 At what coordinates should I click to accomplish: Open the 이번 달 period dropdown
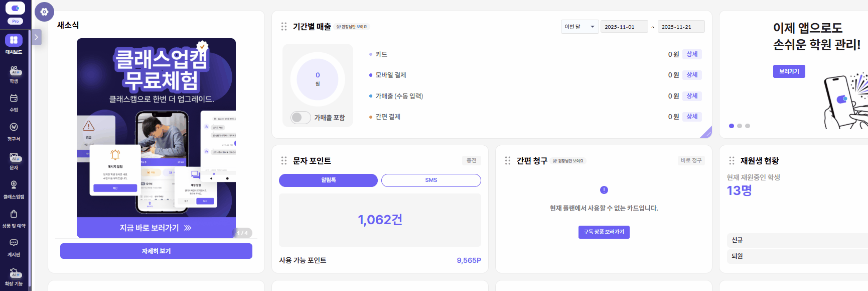[579, 27]
